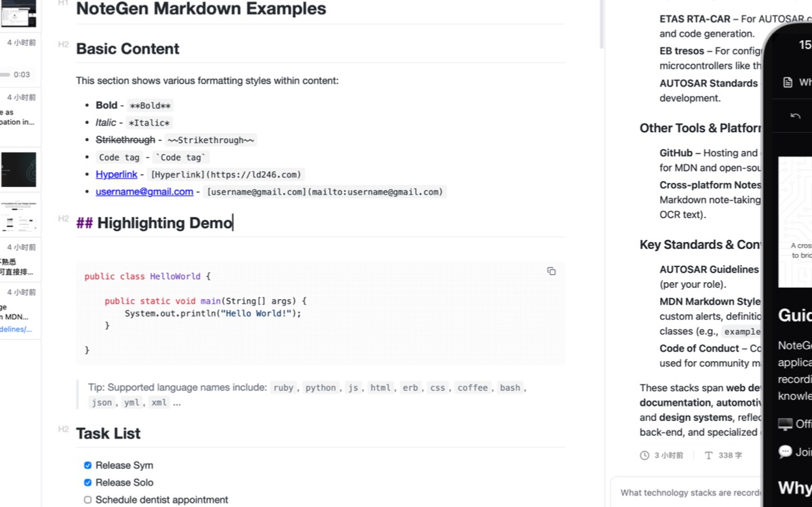Viewport: 812px width, 507px height.
Task: Click the '4 小时前' timestamp above the audio bar
Action: pyautogui.click(x=21, y=43)
